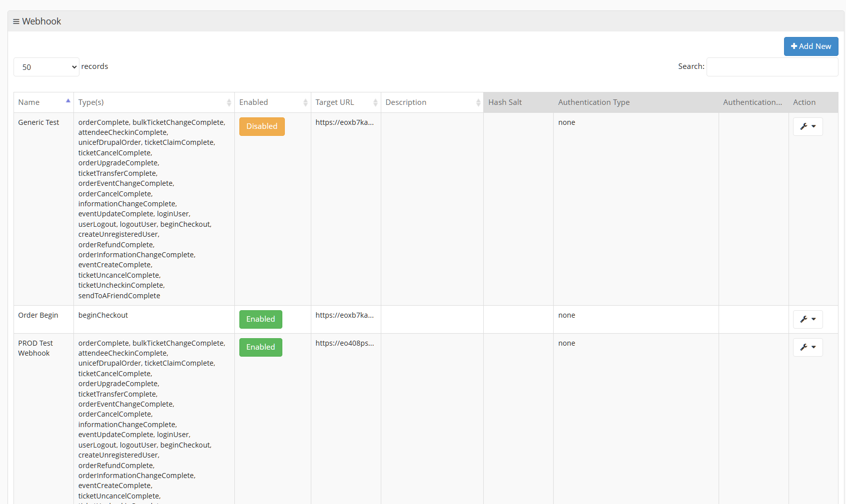846x504 pixels.
Task: Sort table by Type(s) column
Action: point(154,102)
